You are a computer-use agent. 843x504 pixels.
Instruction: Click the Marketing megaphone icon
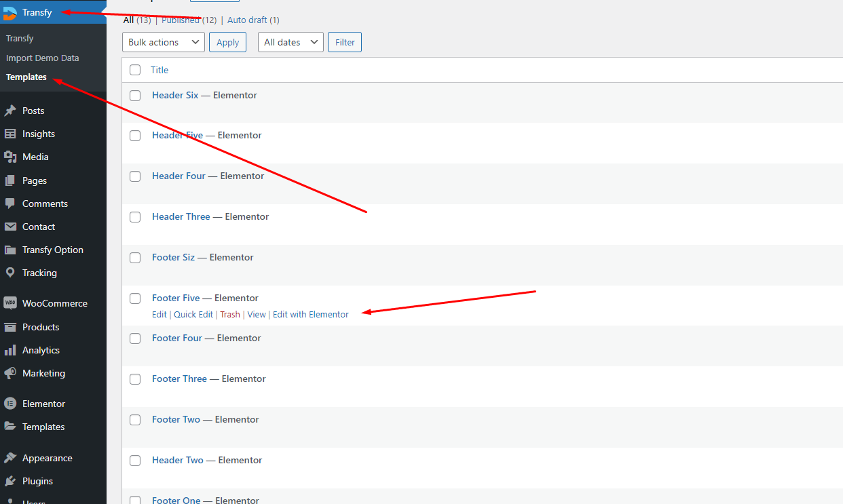tap(10, 373)
